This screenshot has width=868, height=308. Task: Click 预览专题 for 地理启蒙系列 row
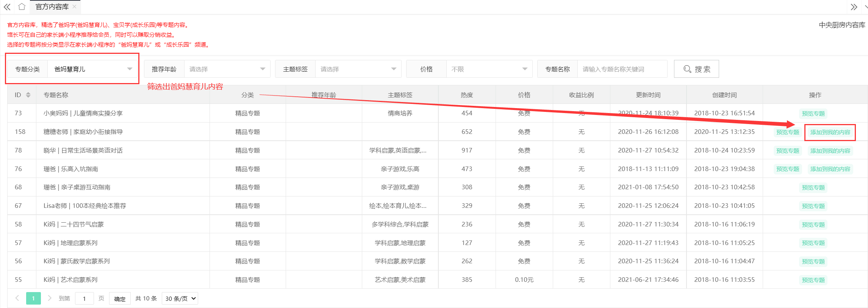[813, 243]
